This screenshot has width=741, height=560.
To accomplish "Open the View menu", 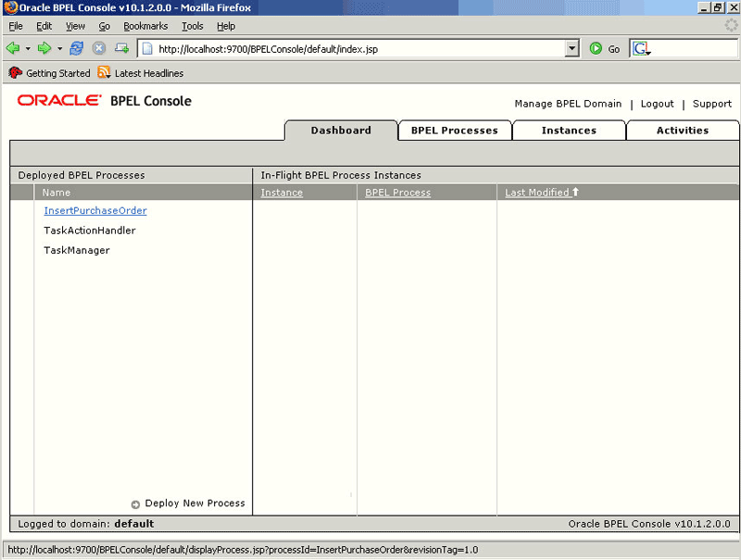I will [x=75, y=26].
